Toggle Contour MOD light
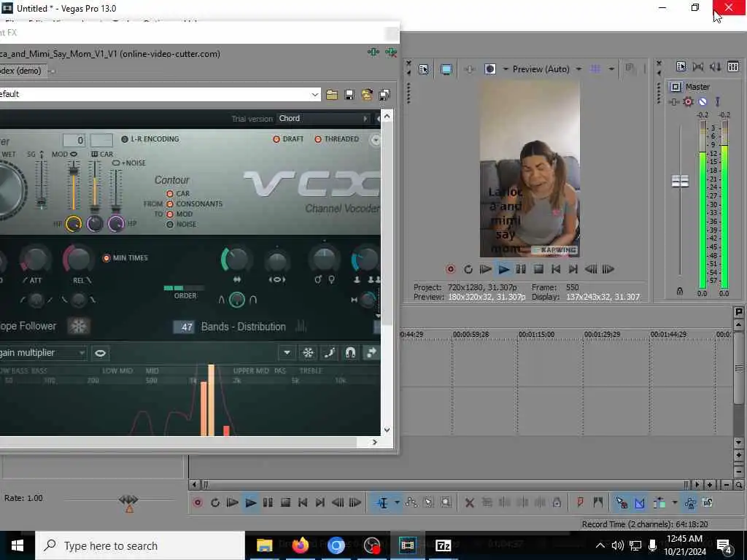 click(x=169, y=214)
